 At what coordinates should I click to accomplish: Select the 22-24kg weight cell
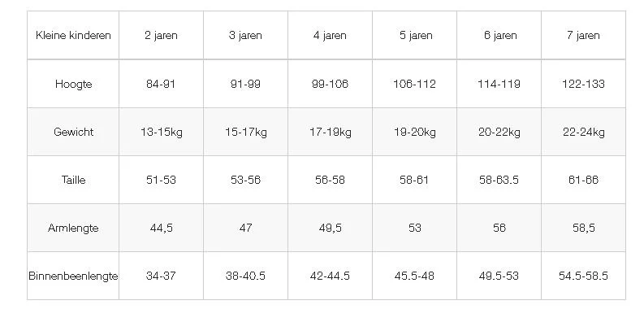(x=583, y=132)
